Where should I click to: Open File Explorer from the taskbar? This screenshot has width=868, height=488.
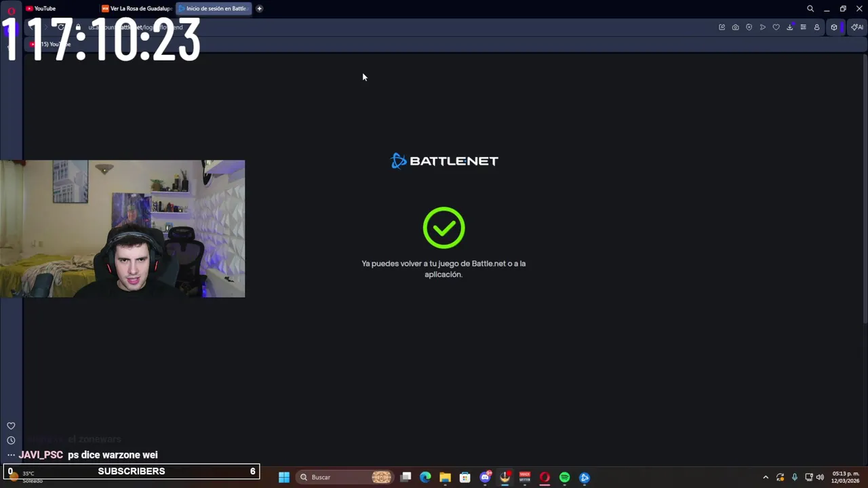[x=445, y=477]
